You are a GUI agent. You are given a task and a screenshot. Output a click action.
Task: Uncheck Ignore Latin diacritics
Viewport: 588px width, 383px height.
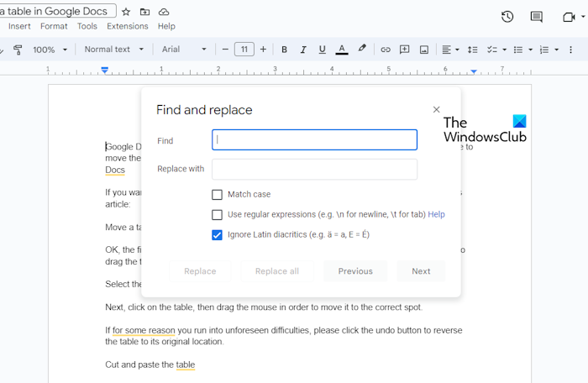[x=218, y=235]
